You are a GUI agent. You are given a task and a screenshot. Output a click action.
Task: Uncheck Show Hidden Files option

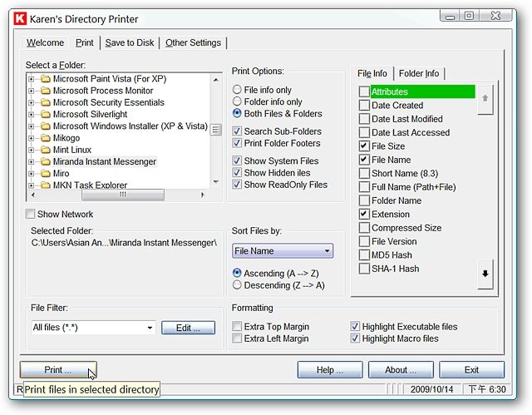click(x=237, y=172)
